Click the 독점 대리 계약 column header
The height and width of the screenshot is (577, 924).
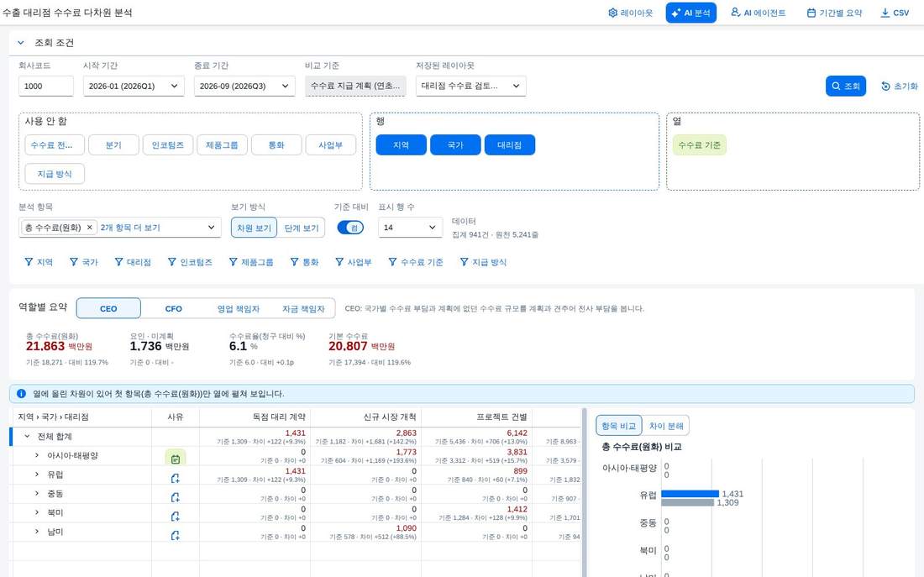point(255,417)
